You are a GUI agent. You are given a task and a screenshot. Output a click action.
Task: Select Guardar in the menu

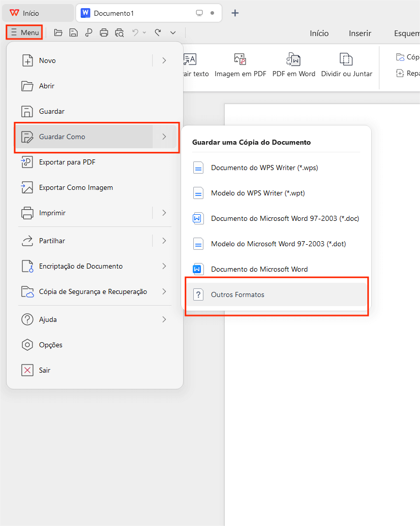[x=96, y=111]
